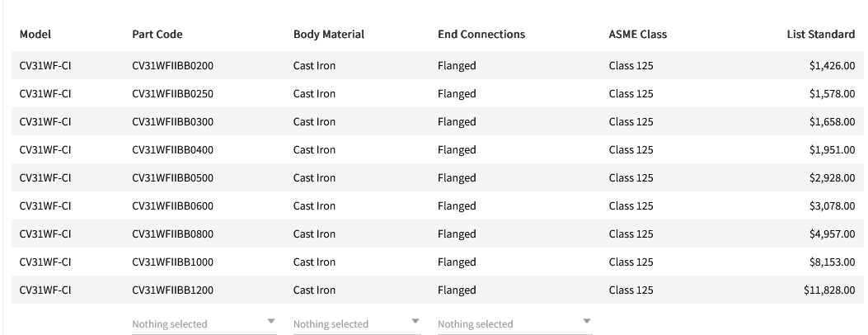Click the $8,153.00 list price
The image size is (868, 335).
coord(832,262)
